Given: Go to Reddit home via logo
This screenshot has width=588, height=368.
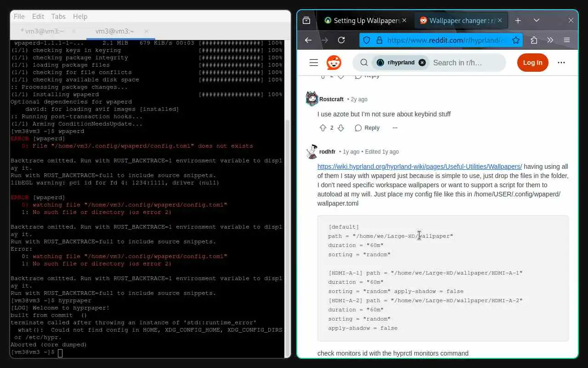Looking at the screenshot, I should (334, 63).
